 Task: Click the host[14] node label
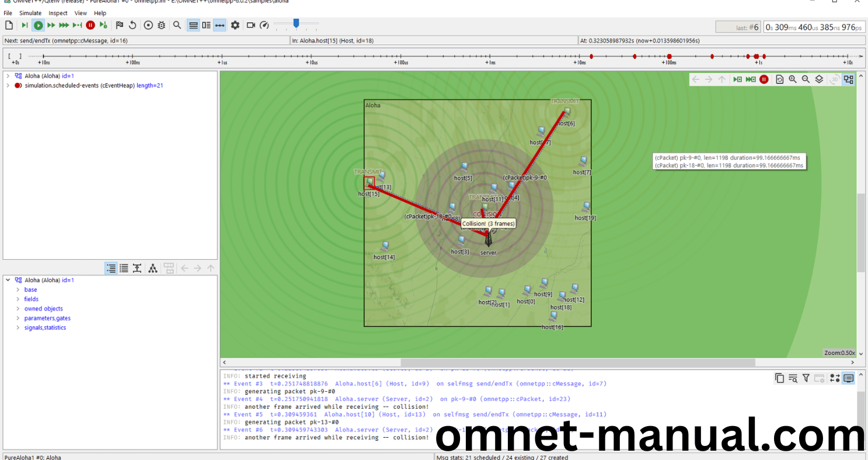pos(384,257)
